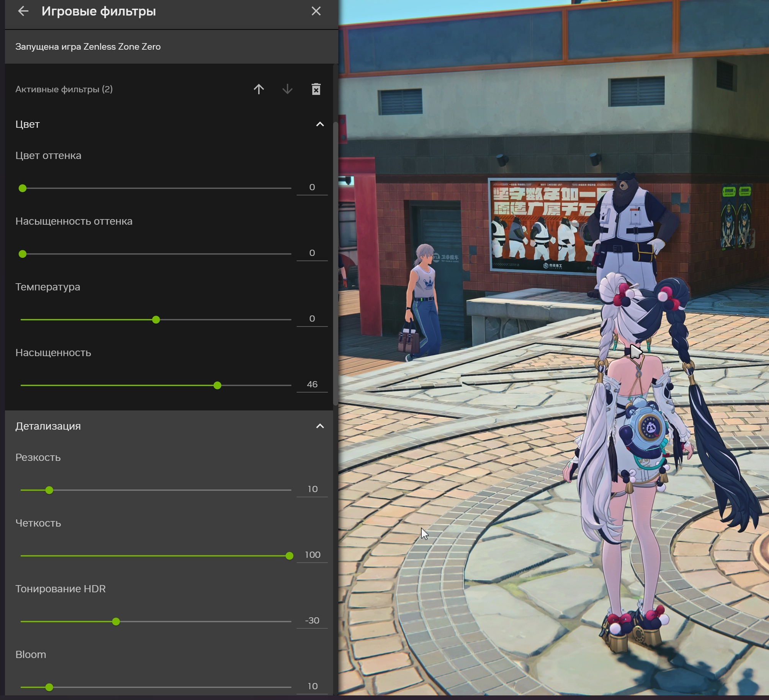Viewport: 769px width, 700px height.
Task: Move the active filter up
Action: click(259, 89)
